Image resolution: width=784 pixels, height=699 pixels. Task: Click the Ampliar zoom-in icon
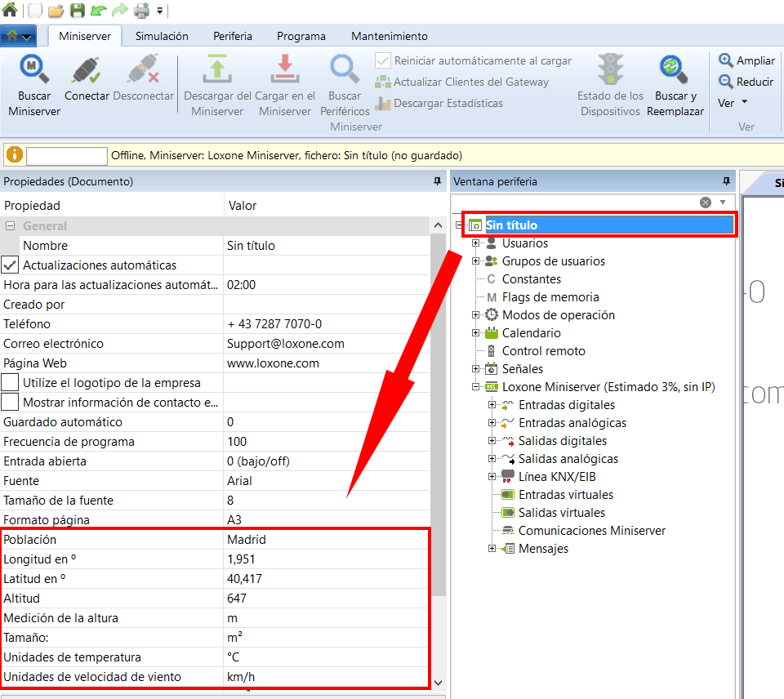pyautogui.click(x=725, y=60)
